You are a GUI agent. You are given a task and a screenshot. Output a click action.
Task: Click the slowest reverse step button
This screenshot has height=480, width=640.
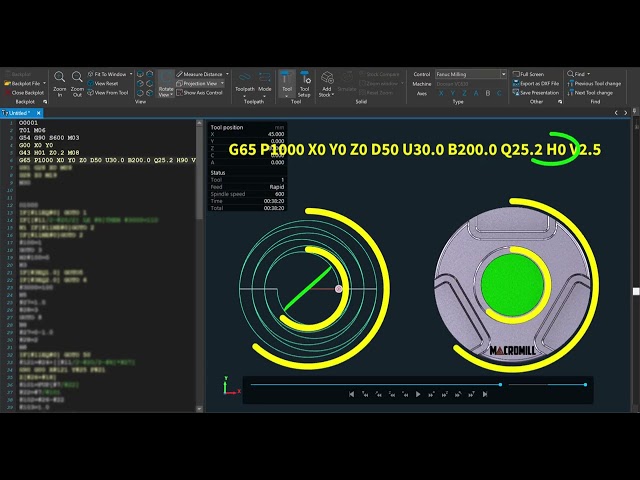(x=405, y=394)
